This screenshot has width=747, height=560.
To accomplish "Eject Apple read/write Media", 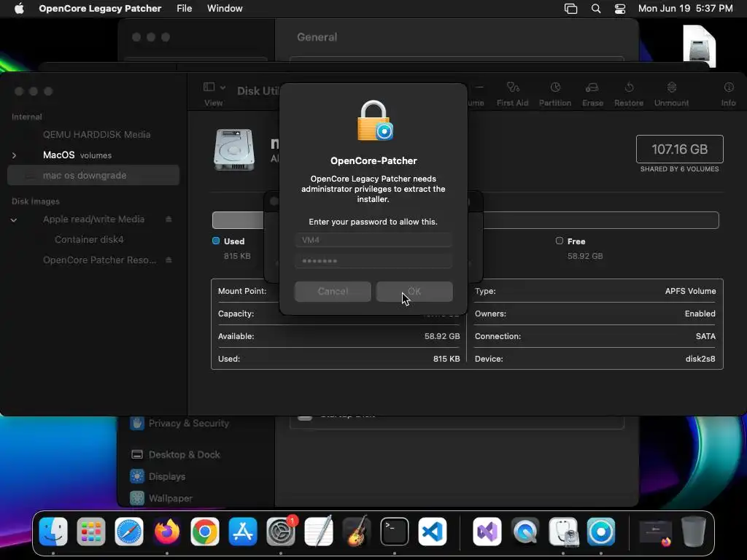I will click(169, 219).
